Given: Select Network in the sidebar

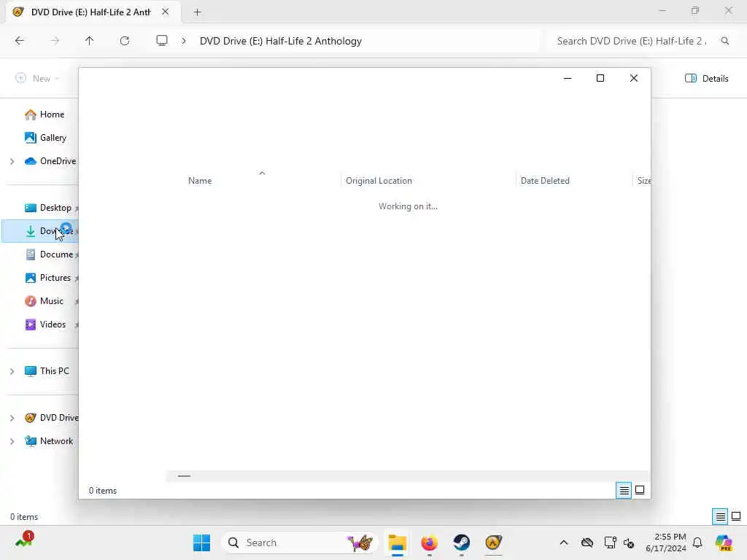Looking at the screenshot, I should (x=49, y=441).
